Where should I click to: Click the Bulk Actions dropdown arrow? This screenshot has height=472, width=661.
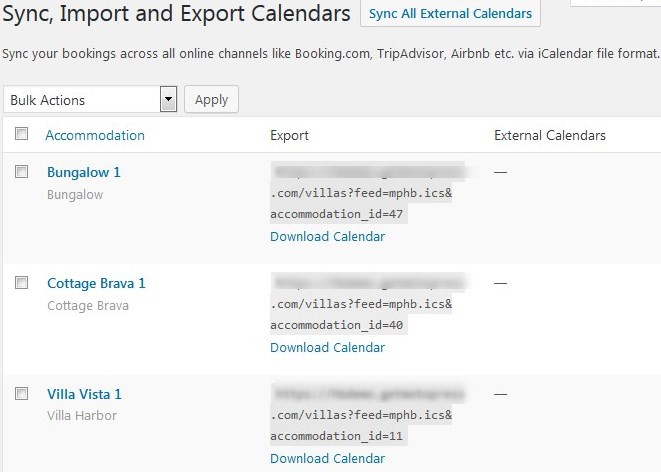pyautogui.click(x=168, y=99)
